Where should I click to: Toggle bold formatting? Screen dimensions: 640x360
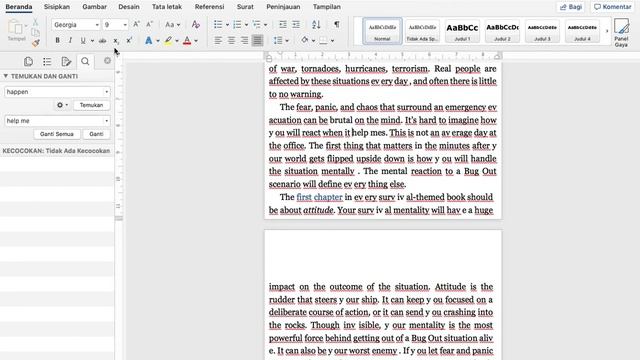point(58,40)
